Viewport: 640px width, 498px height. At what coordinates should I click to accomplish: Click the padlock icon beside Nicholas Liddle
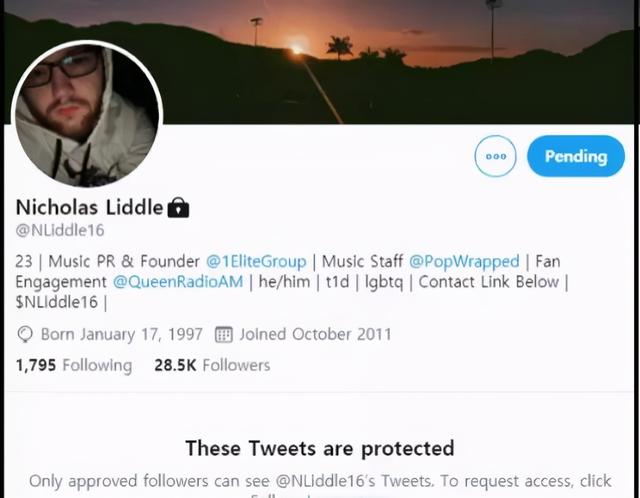(x=178, y=207)
